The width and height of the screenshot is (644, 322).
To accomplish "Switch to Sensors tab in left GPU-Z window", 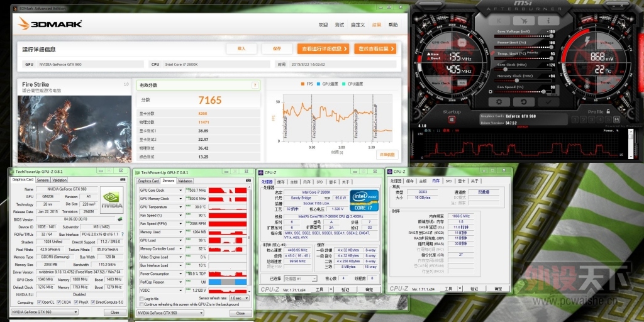I will click(x=43, y=180).
